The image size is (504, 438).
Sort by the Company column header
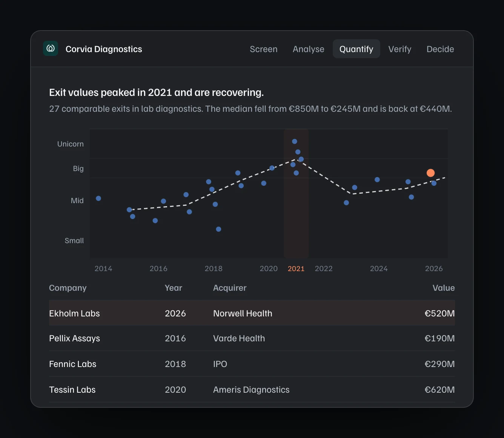[x=68, y=288]
